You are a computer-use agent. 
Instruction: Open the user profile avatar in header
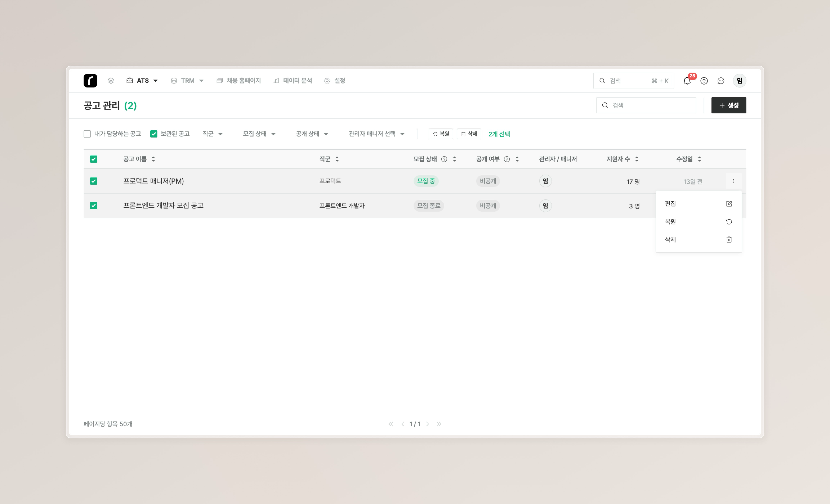pos(740,81)
